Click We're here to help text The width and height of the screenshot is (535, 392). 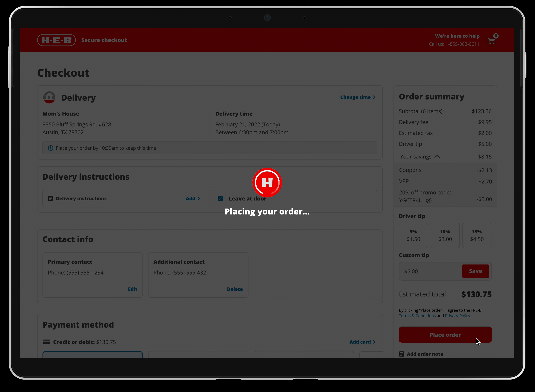pos(457,36)
